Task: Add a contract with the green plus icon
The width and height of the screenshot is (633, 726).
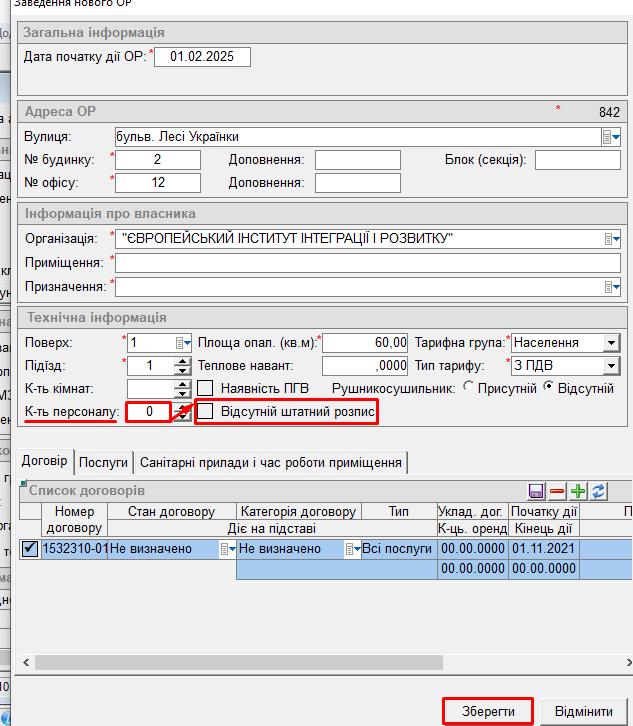Action: [577, 491]
